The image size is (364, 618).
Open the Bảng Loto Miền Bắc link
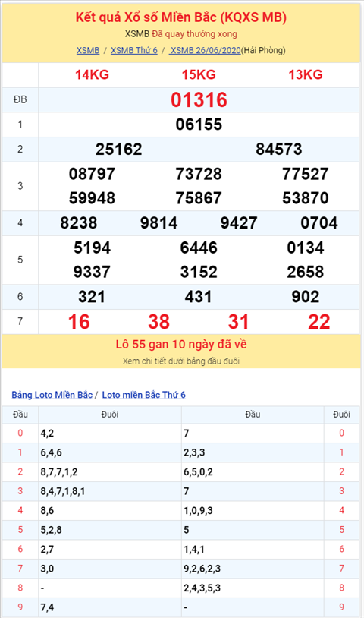coord(52,395)
